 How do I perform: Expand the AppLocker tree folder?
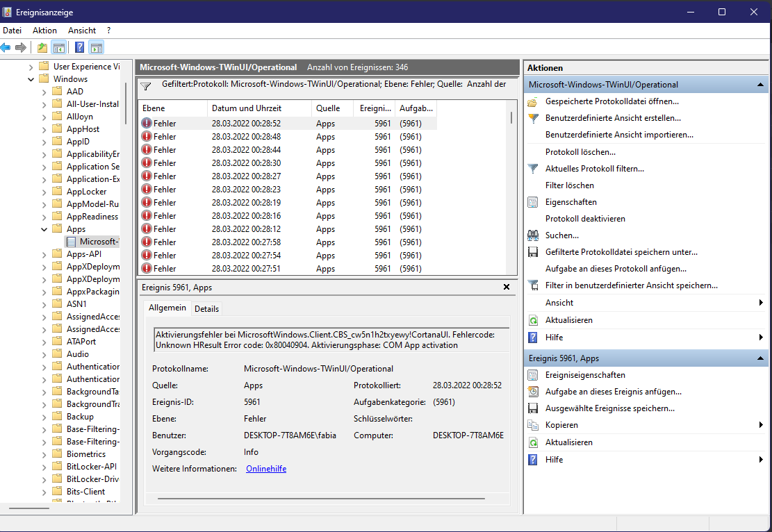[44, 192]
